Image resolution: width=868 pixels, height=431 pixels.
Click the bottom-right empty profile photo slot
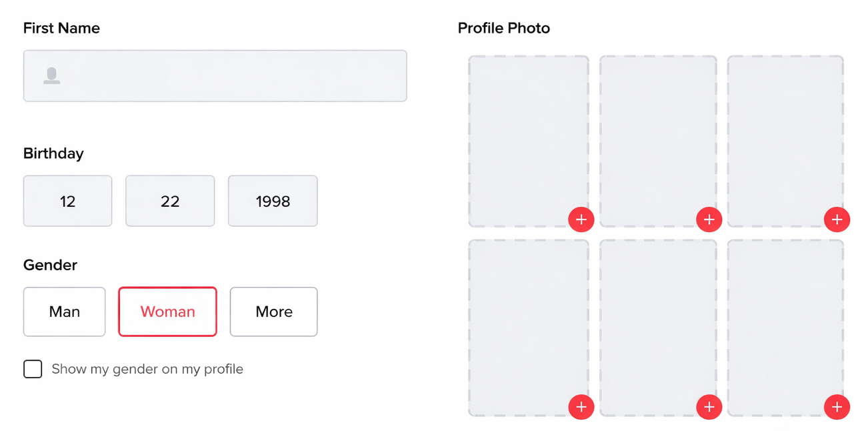pos(785,320)
